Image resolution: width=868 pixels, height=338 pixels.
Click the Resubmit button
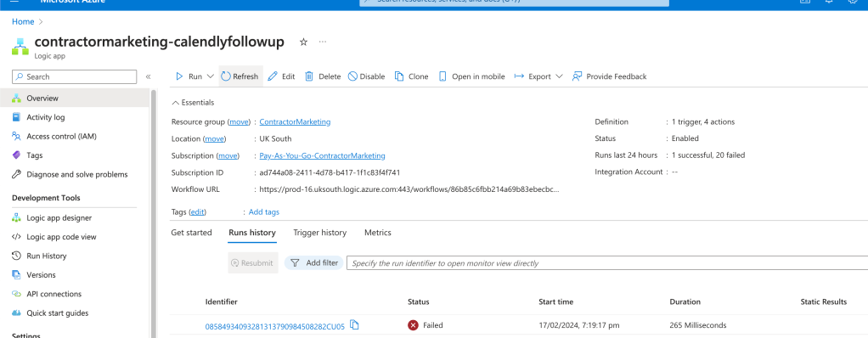pos(253,263)
